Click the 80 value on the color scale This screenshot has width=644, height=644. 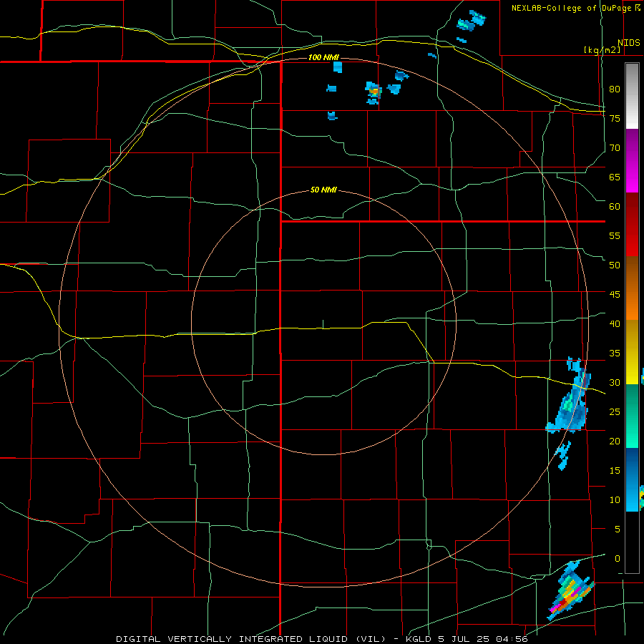[615, 89]
